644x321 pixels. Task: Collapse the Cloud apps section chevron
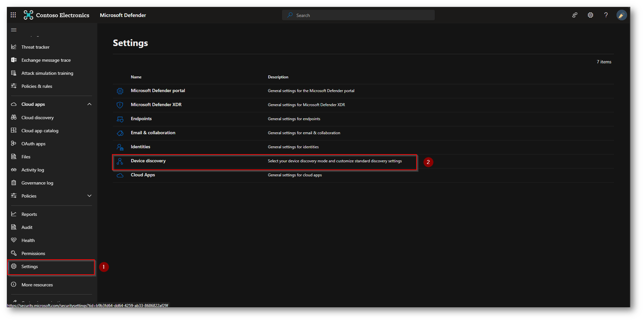click(x=89, y=104)
